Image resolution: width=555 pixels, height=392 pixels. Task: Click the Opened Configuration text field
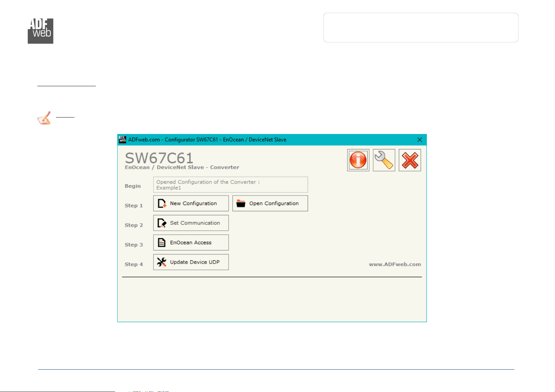click(x=231, y=185)
